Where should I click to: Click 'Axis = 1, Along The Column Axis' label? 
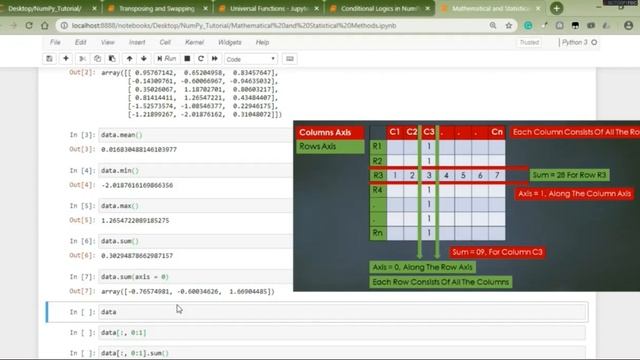click(574, 194)
